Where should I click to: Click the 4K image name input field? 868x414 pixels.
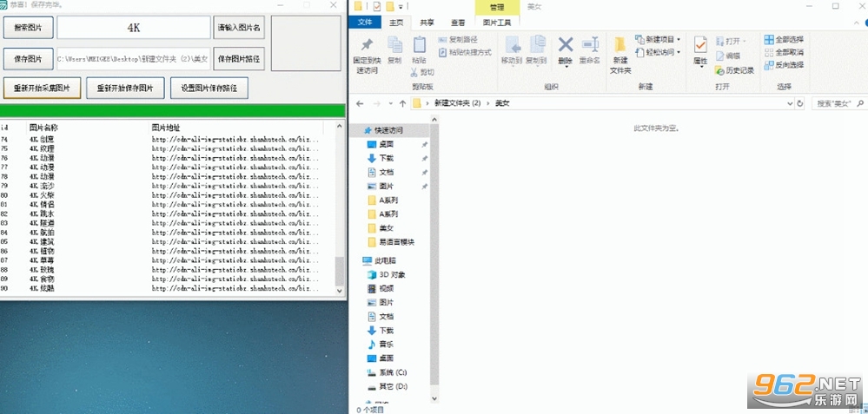pos(134,28)
